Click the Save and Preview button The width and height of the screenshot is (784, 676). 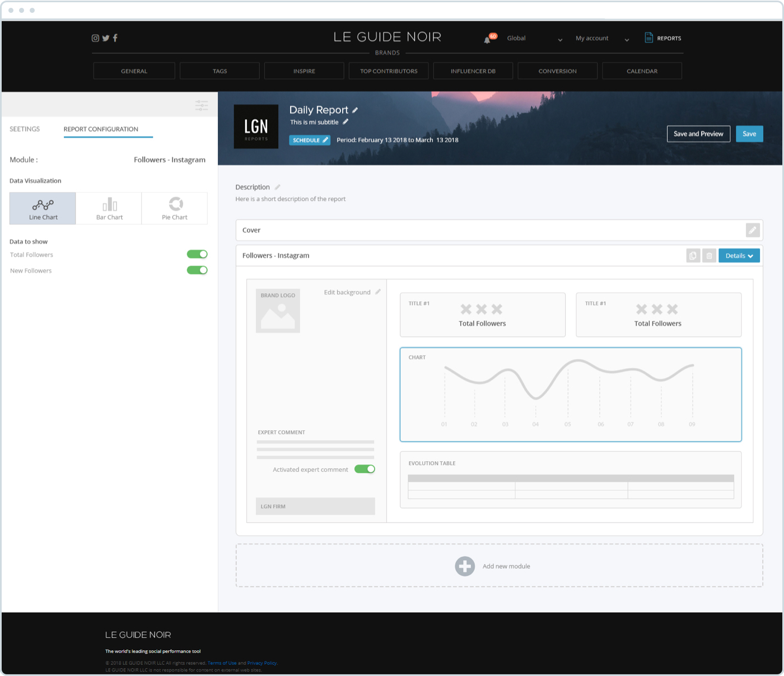point(698,134)
